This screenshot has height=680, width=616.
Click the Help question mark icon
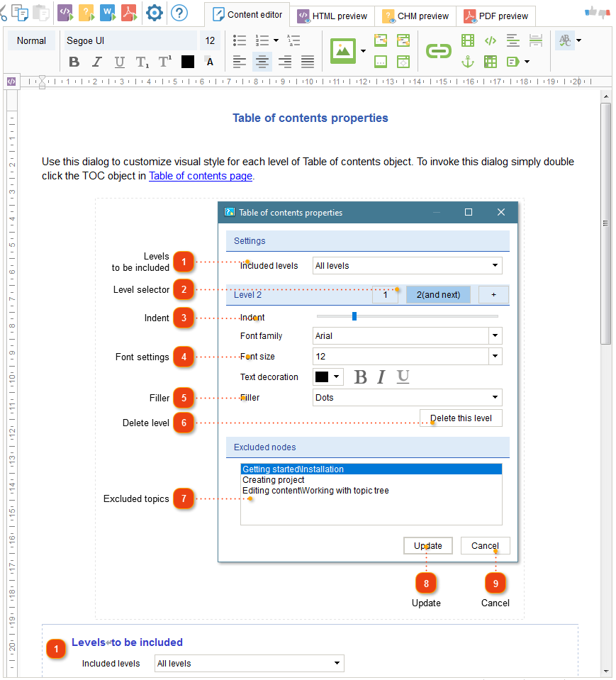179,13
